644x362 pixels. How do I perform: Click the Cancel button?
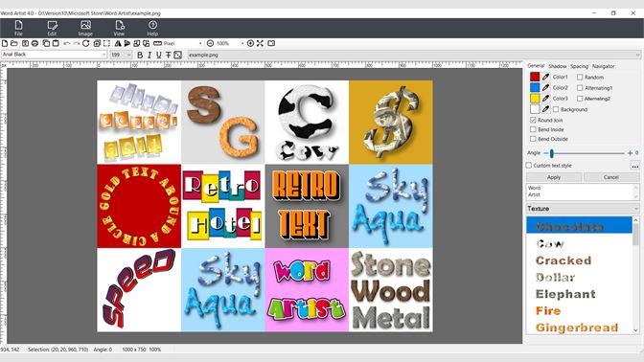[x=611, y=177]
